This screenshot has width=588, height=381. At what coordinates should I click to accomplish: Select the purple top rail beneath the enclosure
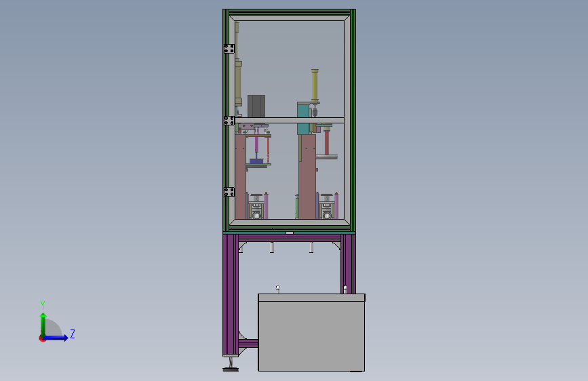(x=290, y=239)
